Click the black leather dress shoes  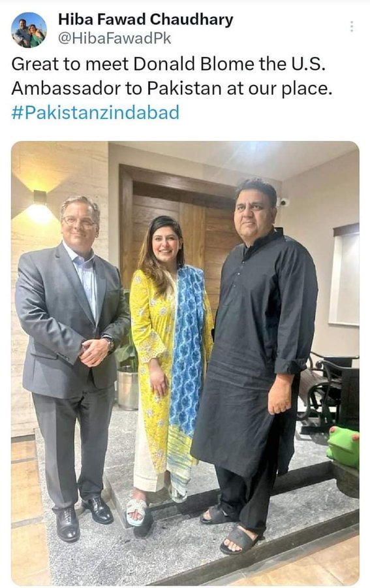point(84,517)
